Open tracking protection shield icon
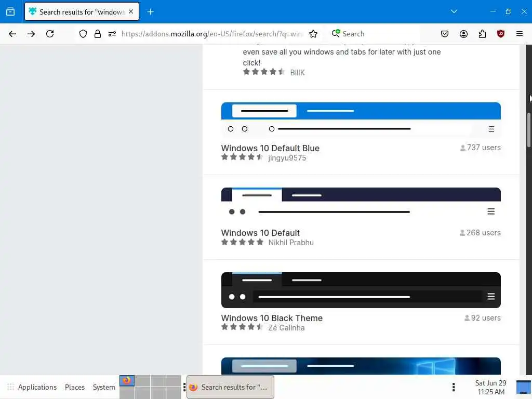532x399 pixels. coord(83,34)
